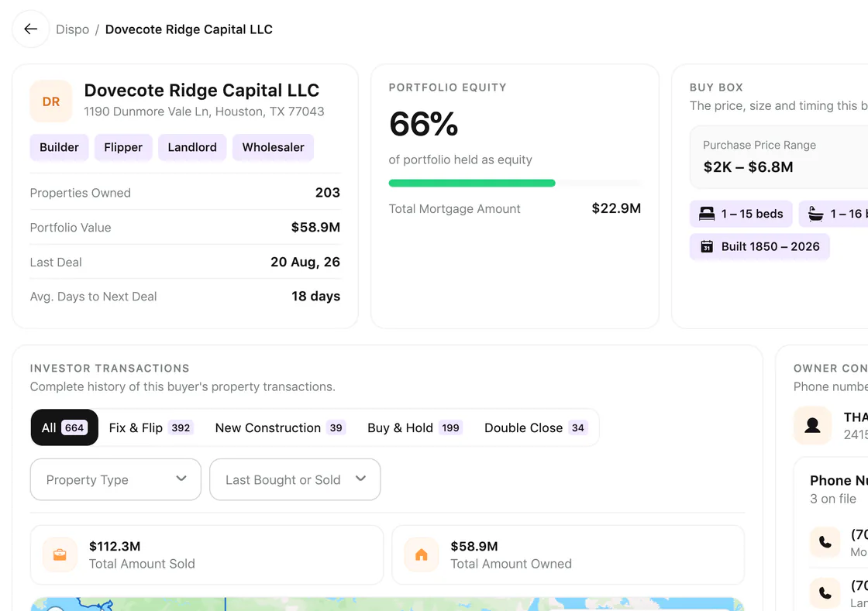Select the Builder tag
Viewport: 868px width, 611px height.
click(x=59, y=147)
